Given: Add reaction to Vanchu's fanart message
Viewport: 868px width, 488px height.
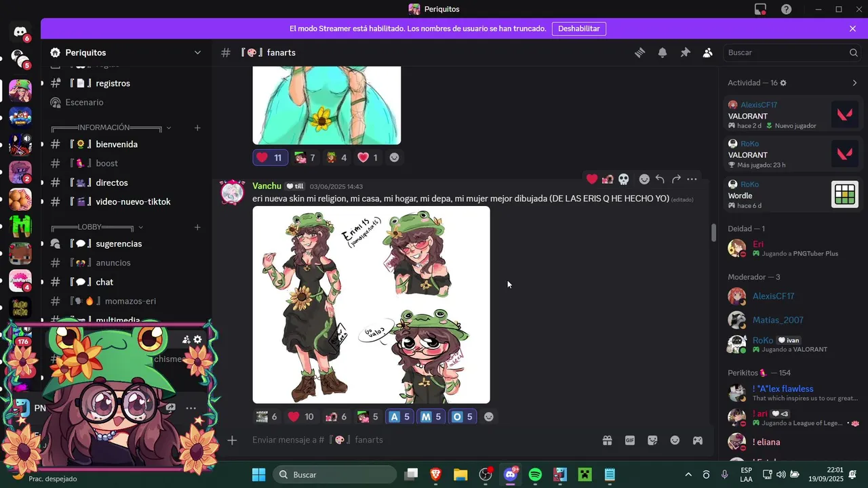Looking at the screenshot, I should coord(489,417).
